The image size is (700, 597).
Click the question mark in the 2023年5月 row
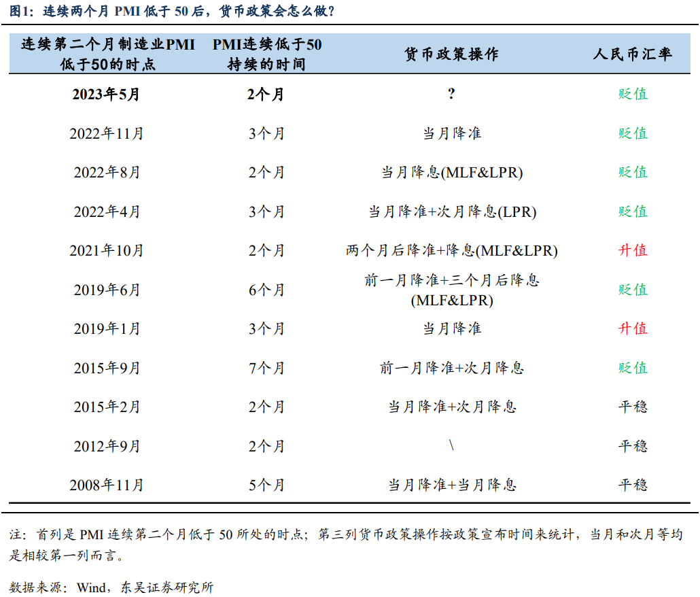[451, 95]
